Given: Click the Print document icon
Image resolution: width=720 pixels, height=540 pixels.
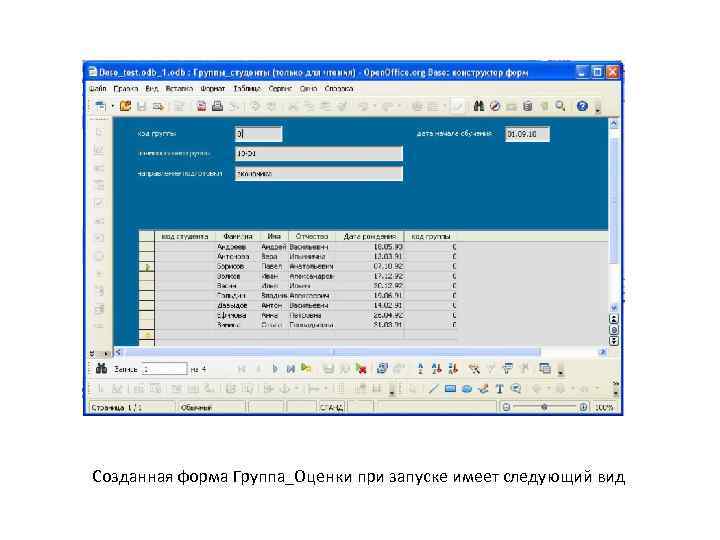Looking at the screenshot, I should pyautogui.click(x=217, y=107).
